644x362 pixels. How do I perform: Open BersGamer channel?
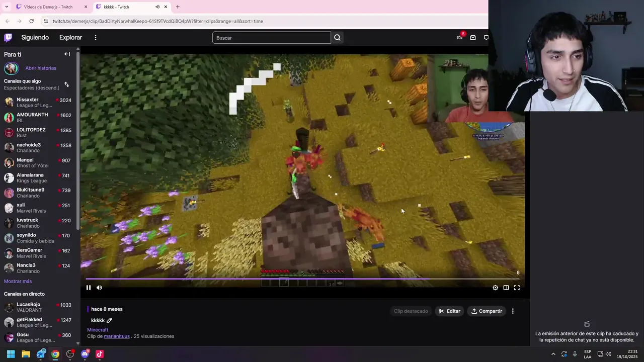click(38, 253)
